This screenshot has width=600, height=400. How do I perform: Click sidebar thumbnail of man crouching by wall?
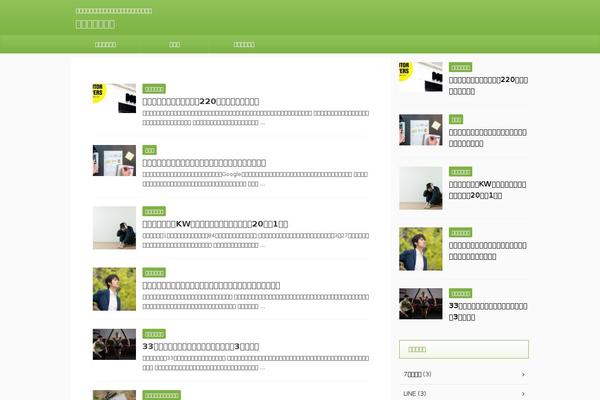pos(421,188)
